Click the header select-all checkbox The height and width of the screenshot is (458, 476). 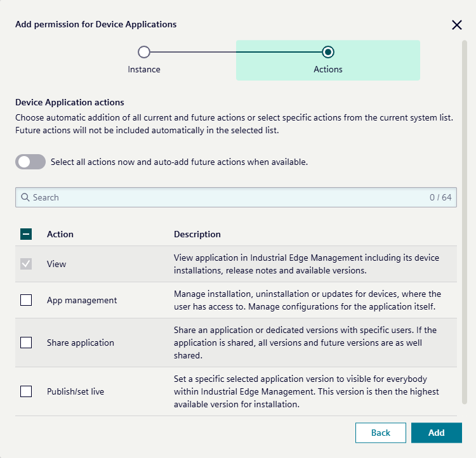tap(26, 234)
